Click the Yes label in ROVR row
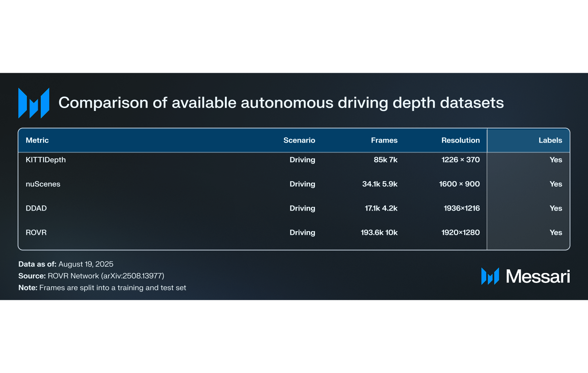588x373 pixels. pos(556,233)
